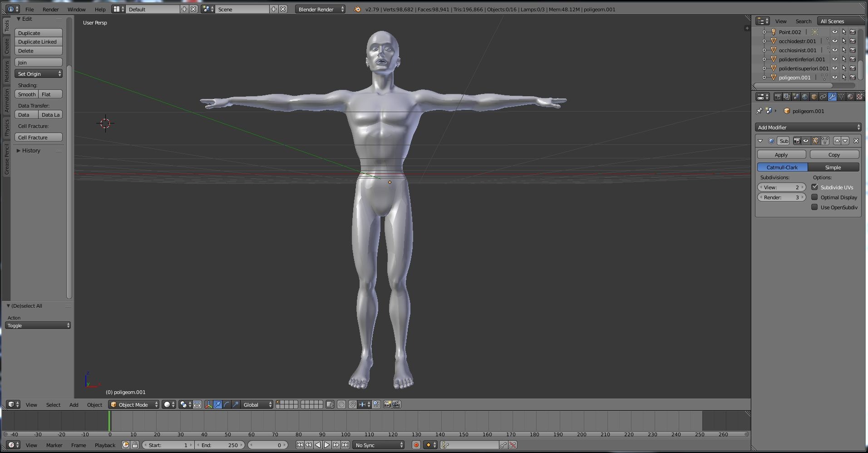Collapse the Subsurf modifier panel
The height and width of the screenshot is (453, 868).
760,141
